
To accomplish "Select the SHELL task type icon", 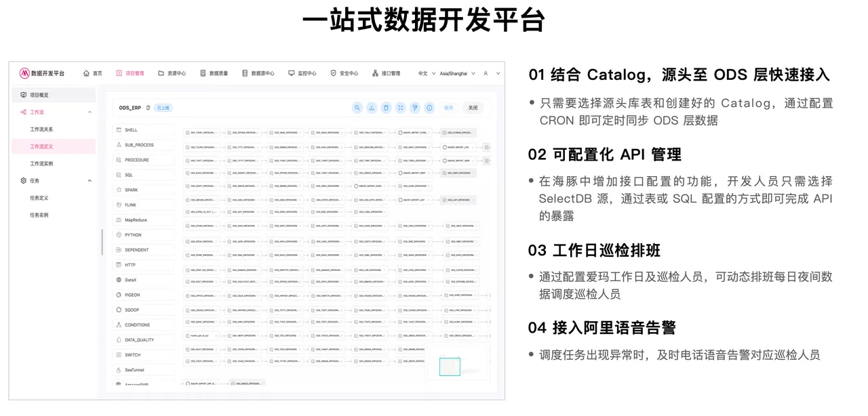I will tap(118, 129).
